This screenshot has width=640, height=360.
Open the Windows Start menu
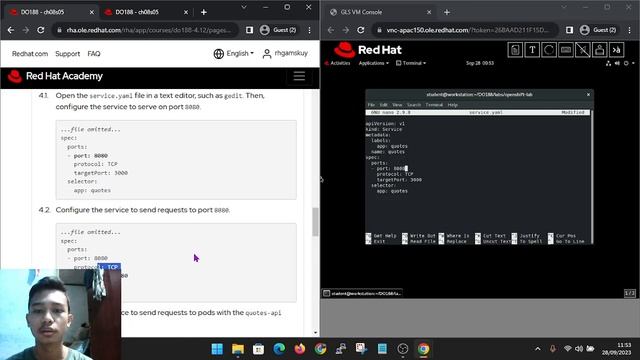point(217,349)
